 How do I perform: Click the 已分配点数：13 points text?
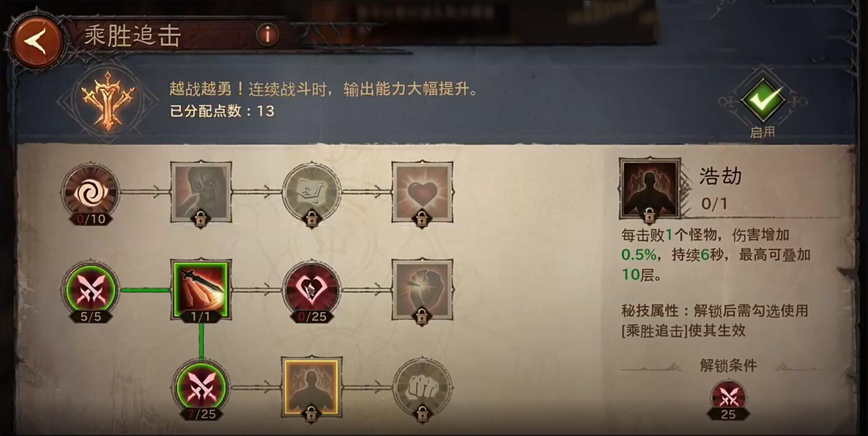click(222, 111)
